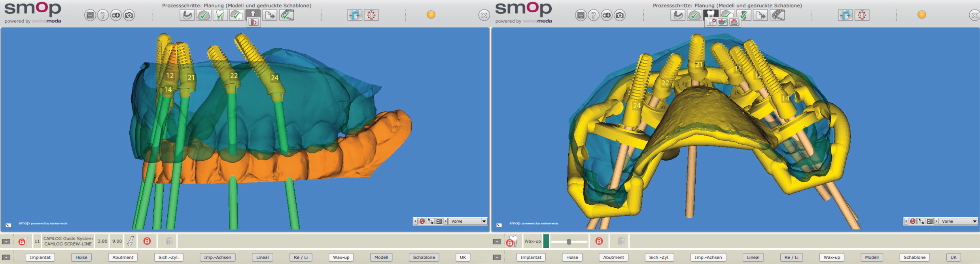Click the green Wax-up color swatch
The height and width of the screenshot is (264, 980).
(546, 241)
